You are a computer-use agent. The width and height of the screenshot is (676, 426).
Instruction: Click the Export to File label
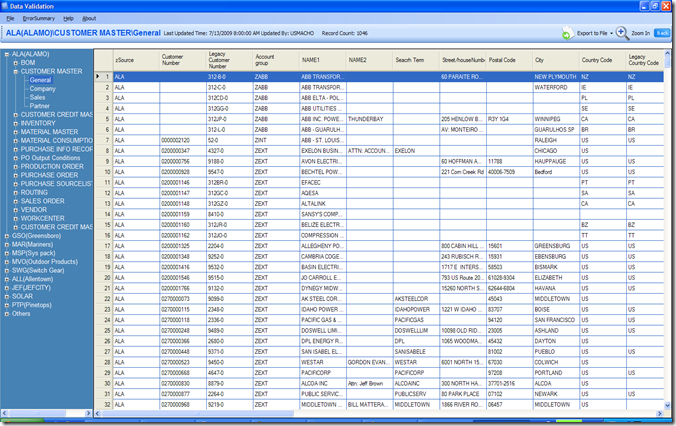(x=592, y=33)
